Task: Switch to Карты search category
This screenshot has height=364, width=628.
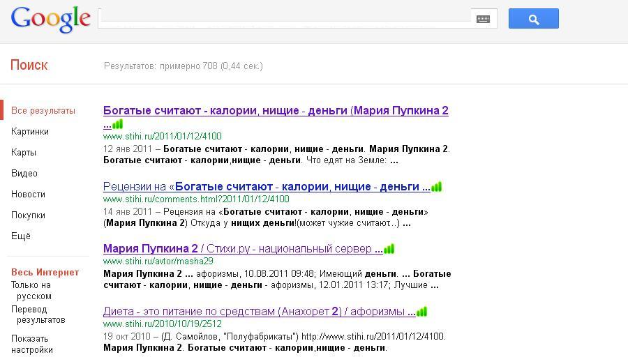Action: [24, 152]
